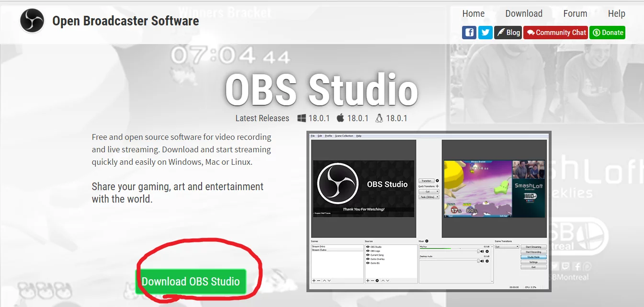Open the OBS Studio app screenshot

pos(429,211)
